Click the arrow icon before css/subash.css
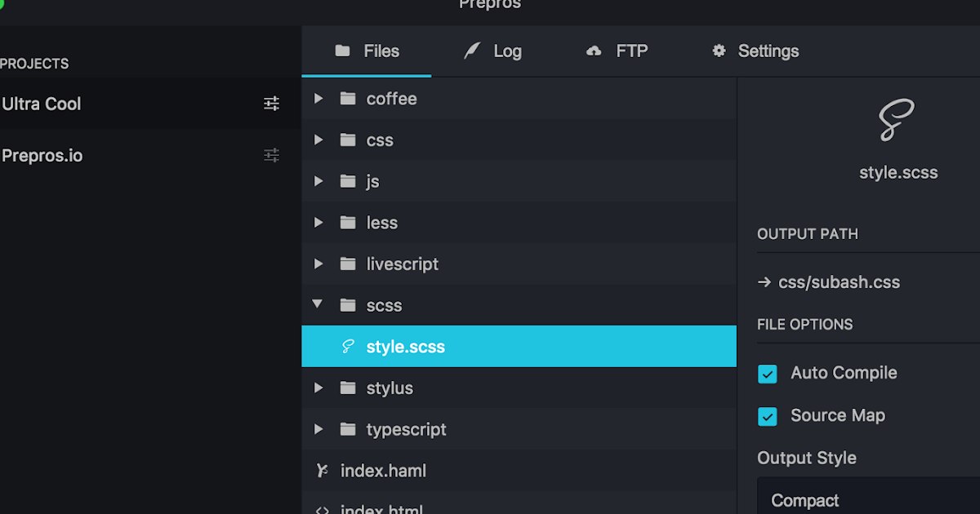 pos(764,282)
